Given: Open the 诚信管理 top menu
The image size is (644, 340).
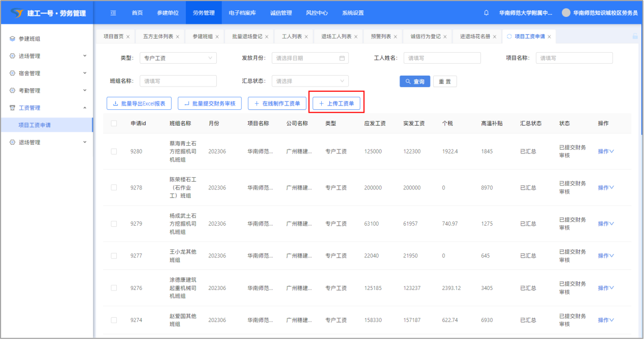Looking at the screenshot, I should click(281, 13).
